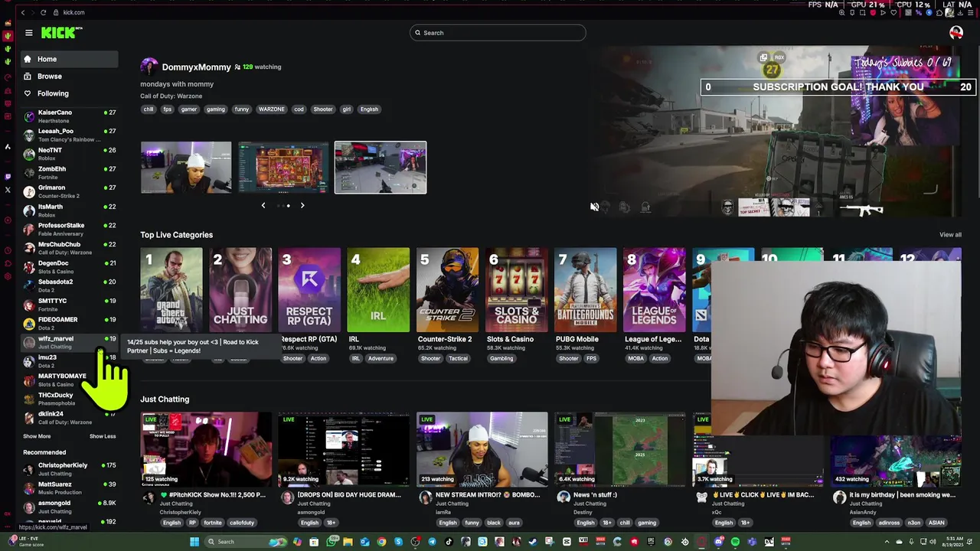This screenshot has height=551, width=980.
Task: Open Leeah_Poo channel in sidebar
Action: click(x=69, y=135)
